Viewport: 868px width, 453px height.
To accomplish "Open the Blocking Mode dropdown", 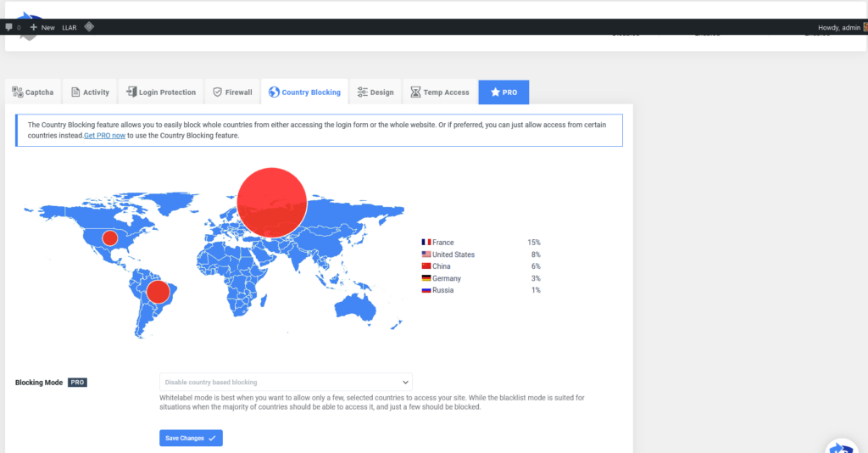I will (x=286, y=382).
